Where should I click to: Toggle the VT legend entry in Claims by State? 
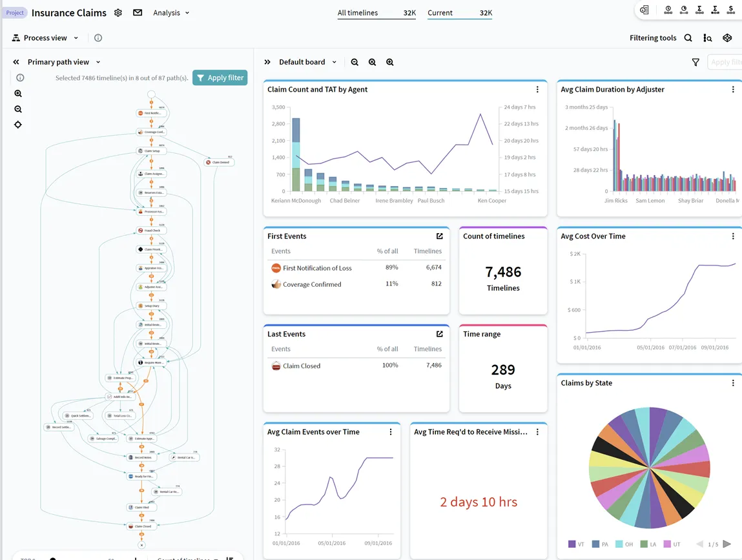[576, 544]
